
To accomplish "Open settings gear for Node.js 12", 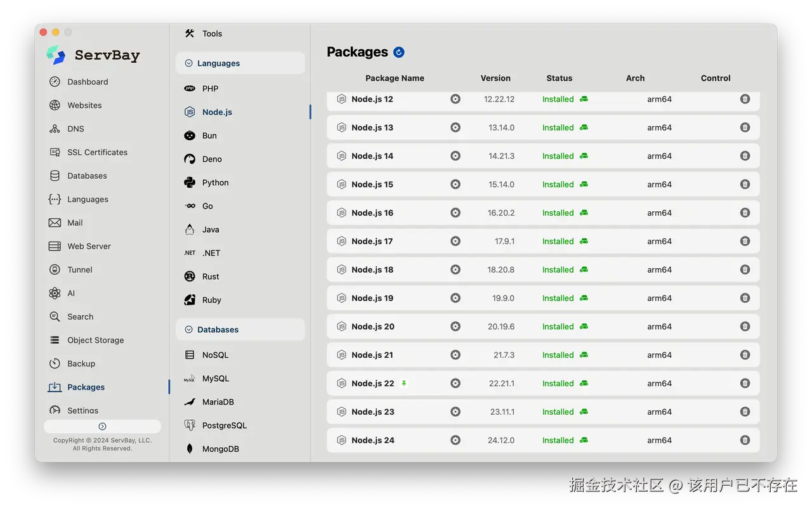I will click(455, 99).
